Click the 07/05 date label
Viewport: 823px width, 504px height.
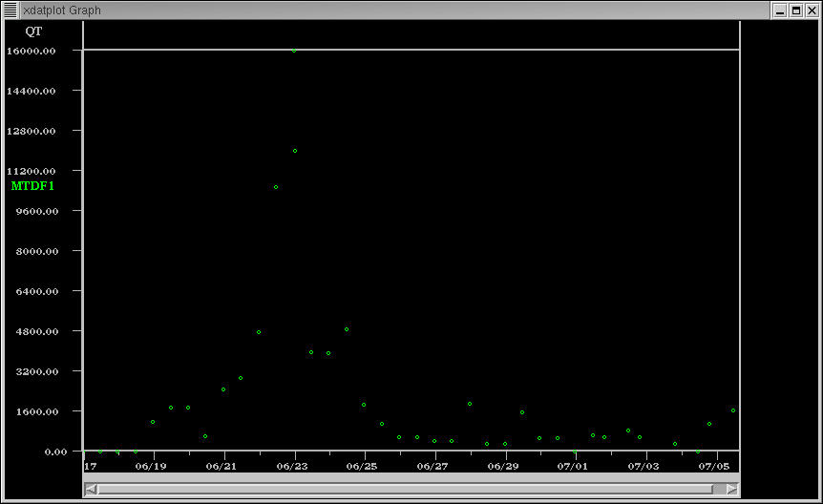click(x=714, y=466)
